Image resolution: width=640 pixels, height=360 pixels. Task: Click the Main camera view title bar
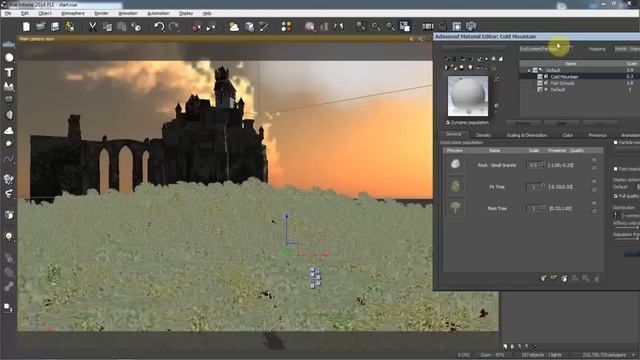pos(224,39)
